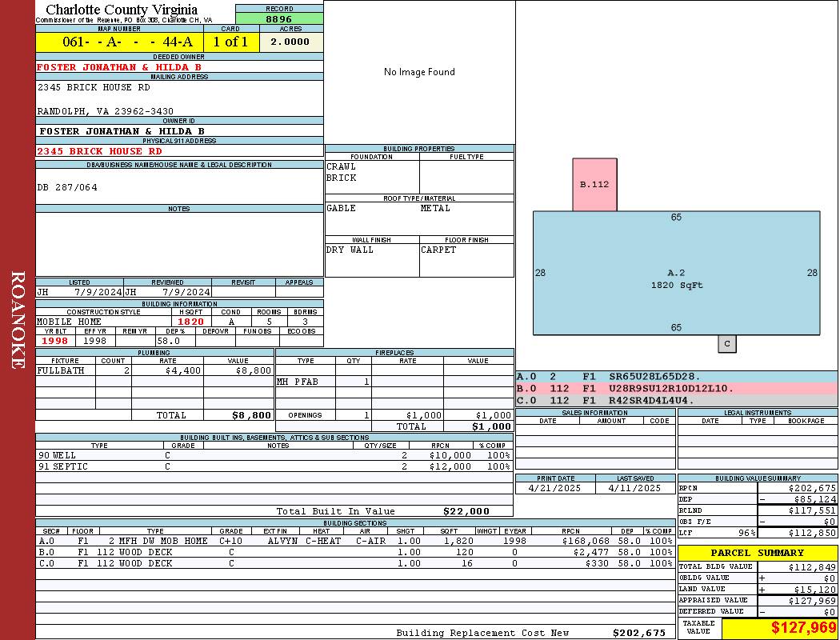This screenshot has height=640, width=840.
Task: Click year built 1998 in red
Action: point(55,341)
